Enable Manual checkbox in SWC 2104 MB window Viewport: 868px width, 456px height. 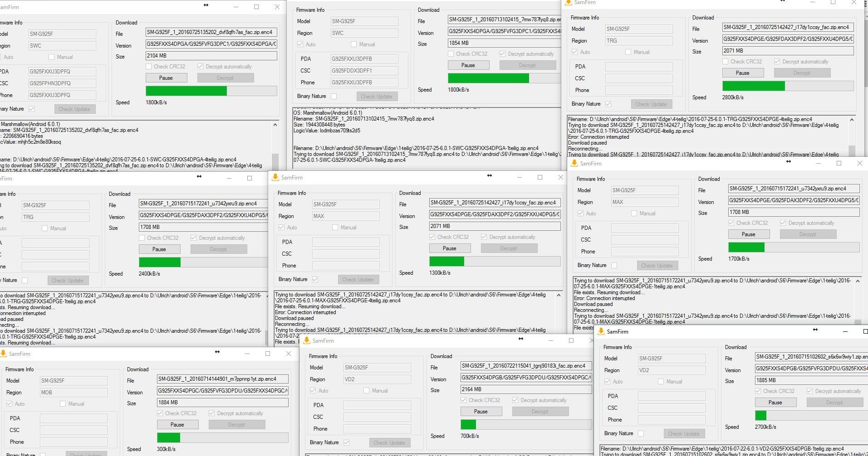pos(52,57)
